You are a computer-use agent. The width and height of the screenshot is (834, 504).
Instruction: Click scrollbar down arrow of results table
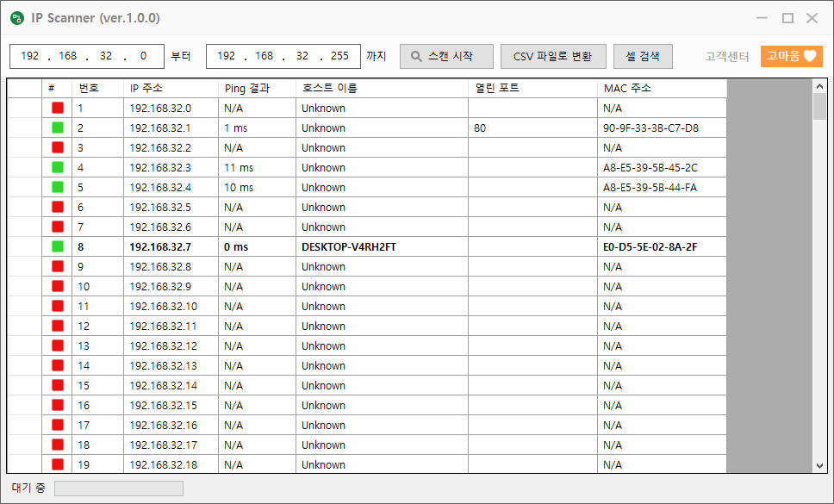click(x=819, y=466)
